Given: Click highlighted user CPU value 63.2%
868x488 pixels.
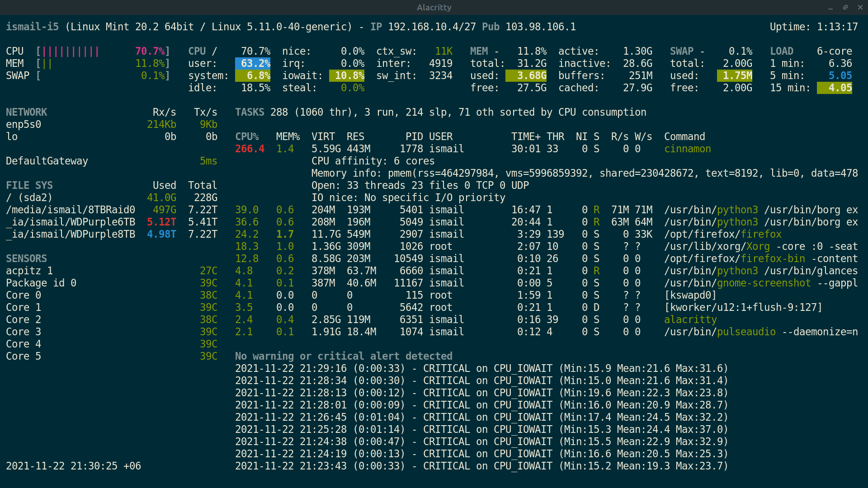Looking at the screenshot, I should (x=253, y=64).
